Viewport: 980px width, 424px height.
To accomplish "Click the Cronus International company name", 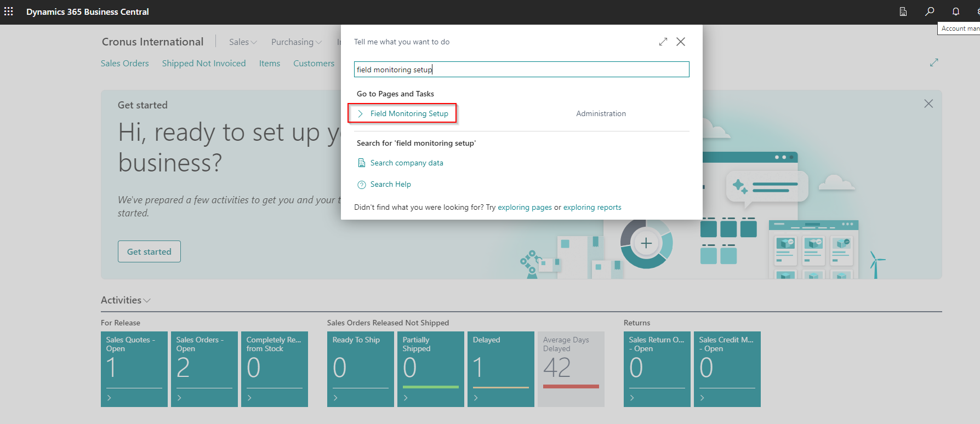I will [152, 42].
